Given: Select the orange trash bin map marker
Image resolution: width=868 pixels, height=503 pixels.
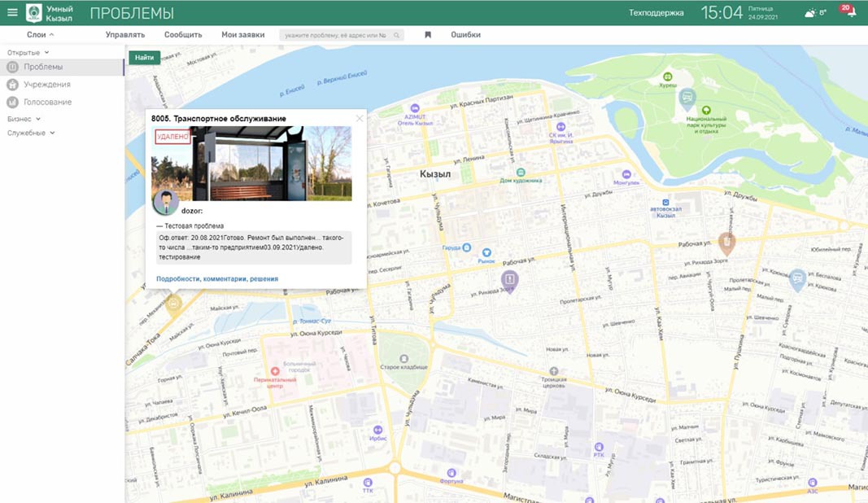Looking at the screenshot, I should (x=727, y=242).
